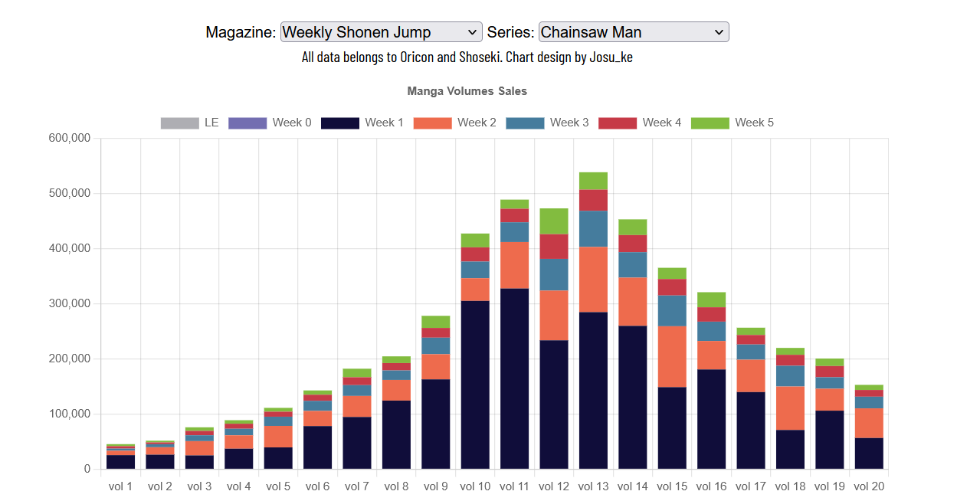The width and height of the screenshot is (980, 501).
Task: Click the 100,000 y-axis label
Action: pos(70,414)
